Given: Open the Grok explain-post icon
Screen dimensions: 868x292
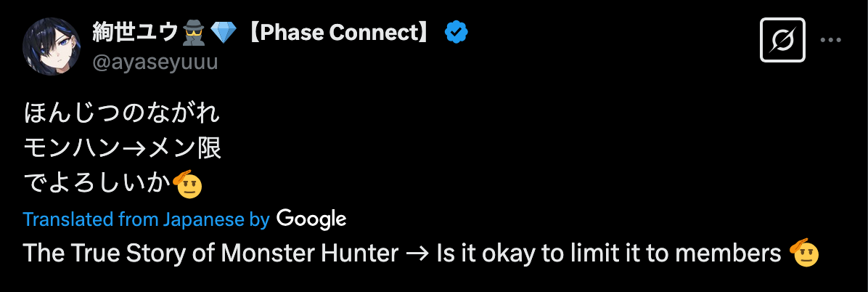Looking at the screenshot, I should click(782, 39).
